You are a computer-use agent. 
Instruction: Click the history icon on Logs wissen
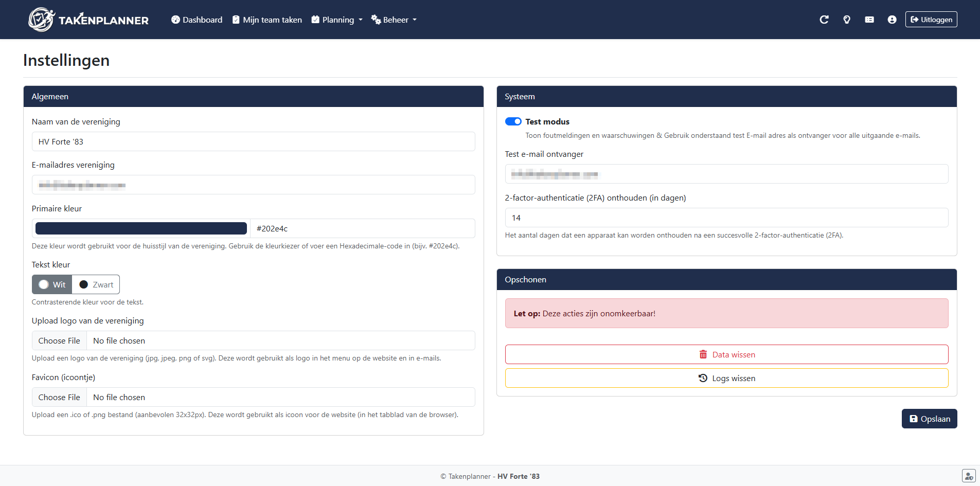coord(703,378)
